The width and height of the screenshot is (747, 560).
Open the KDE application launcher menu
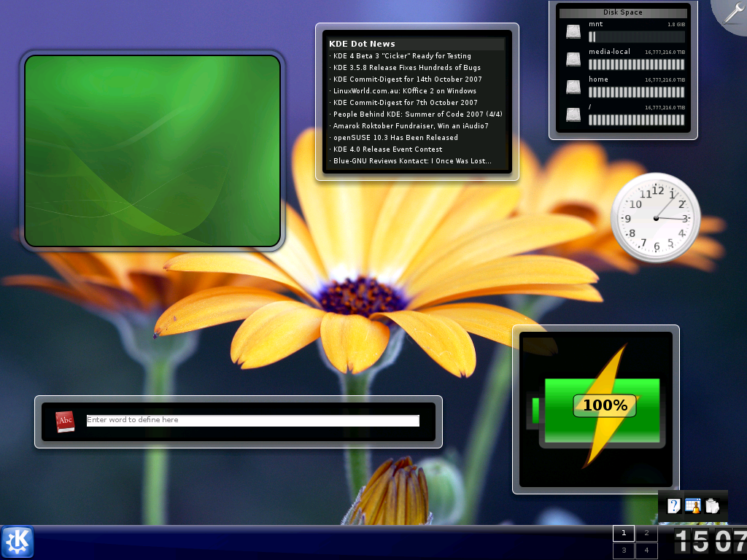coord(18,542)
